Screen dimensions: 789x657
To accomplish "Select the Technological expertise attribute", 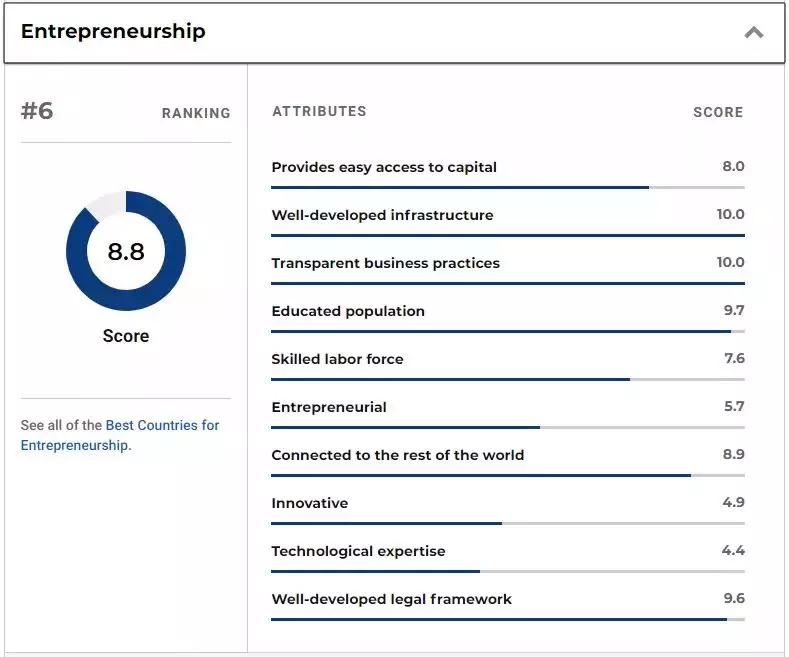I will coord(358,551).
